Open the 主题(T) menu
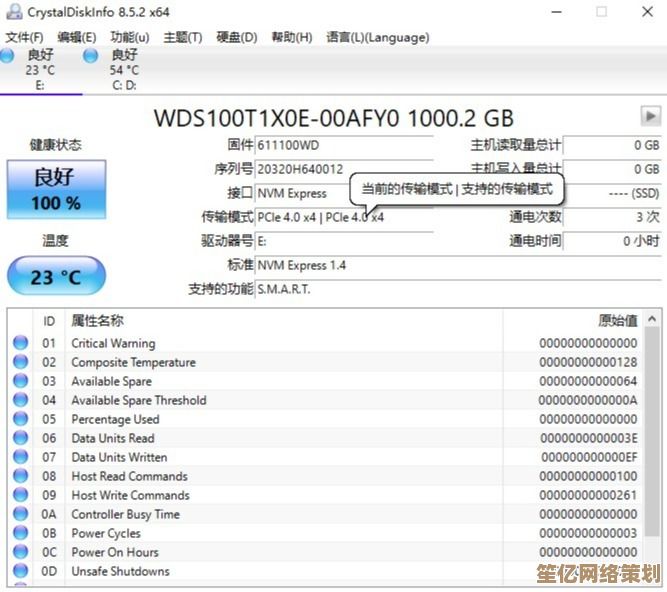 click(183, 37)
